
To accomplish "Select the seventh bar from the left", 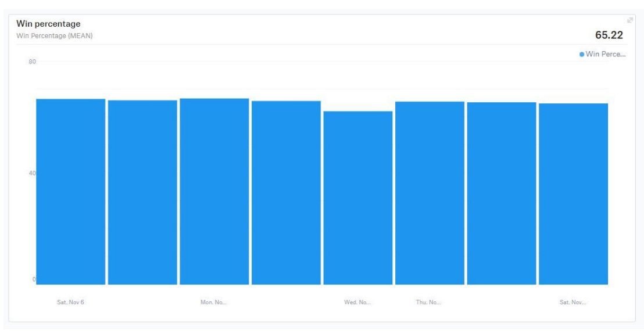I will pyautogui.click(x=501, y=193).
